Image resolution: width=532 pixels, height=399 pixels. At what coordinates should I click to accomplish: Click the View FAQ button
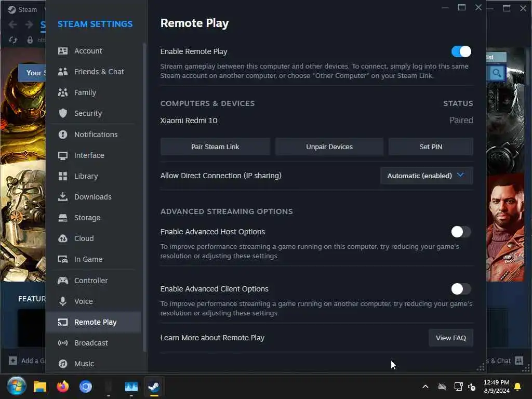tap(451, 338)
